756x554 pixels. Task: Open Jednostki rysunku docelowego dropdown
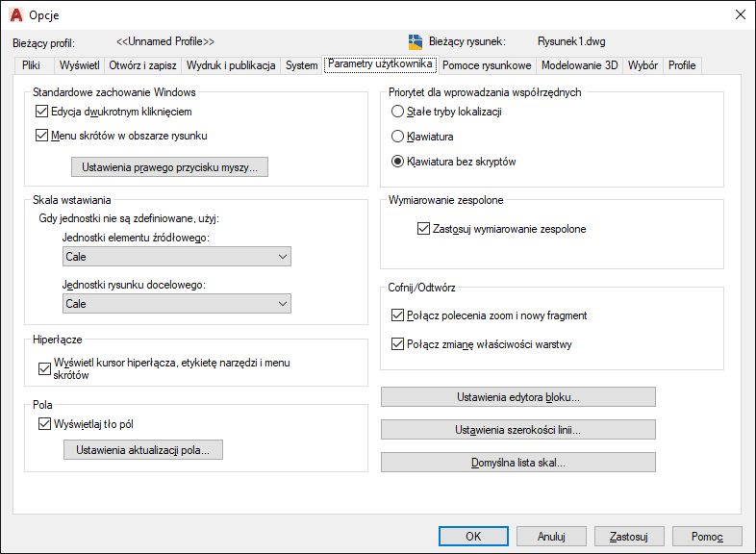point(177,304)
